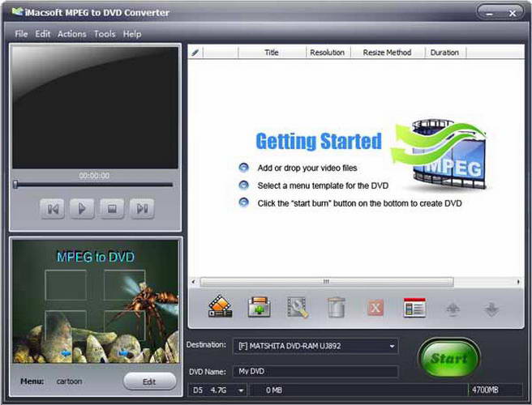Screen dimensions: 532x405
Task: Open the Tools menu
Action: coord(105,34)
